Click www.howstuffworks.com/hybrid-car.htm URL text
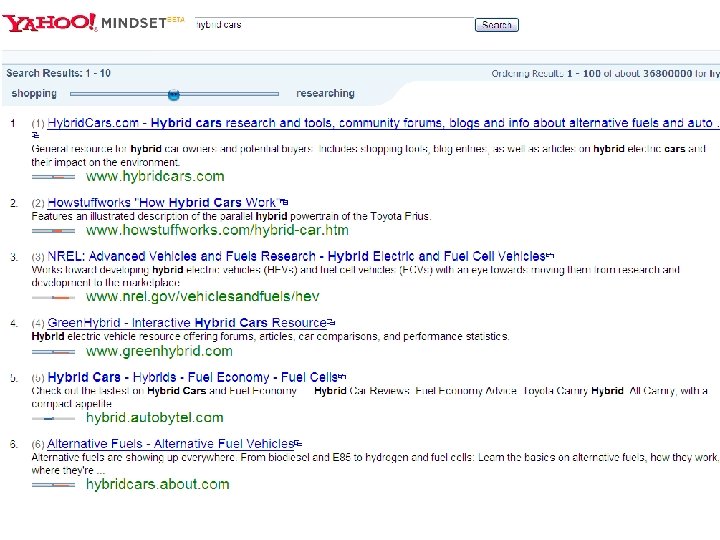This screenshot has height=540, width=720. (x=217, y=230)
